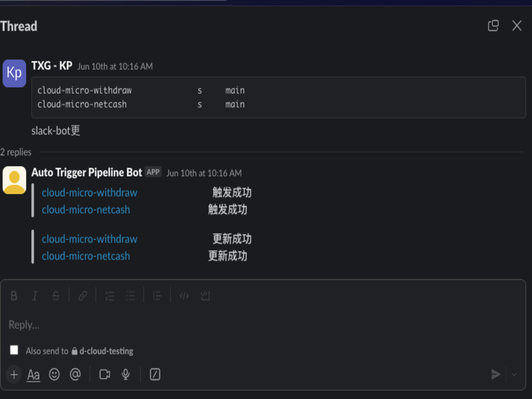
Task: Mention someone with the @ icon
Action: coord(75,375)
